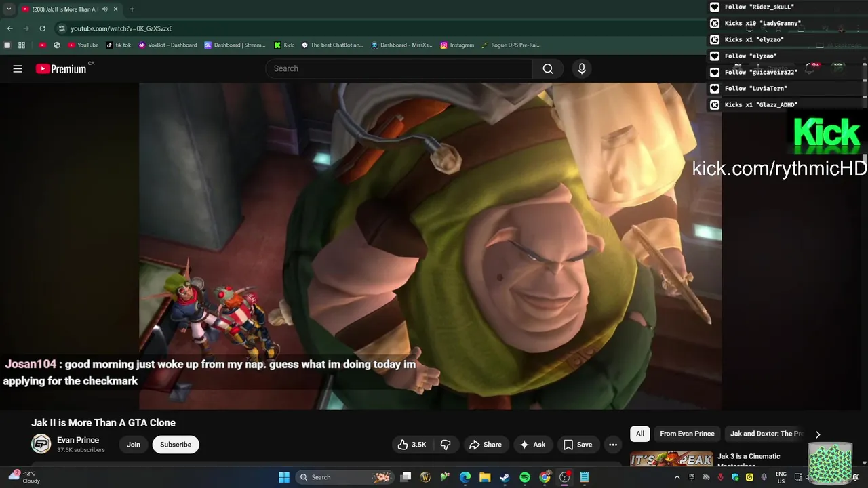Open a new browser tab with plus

[132, 9]
